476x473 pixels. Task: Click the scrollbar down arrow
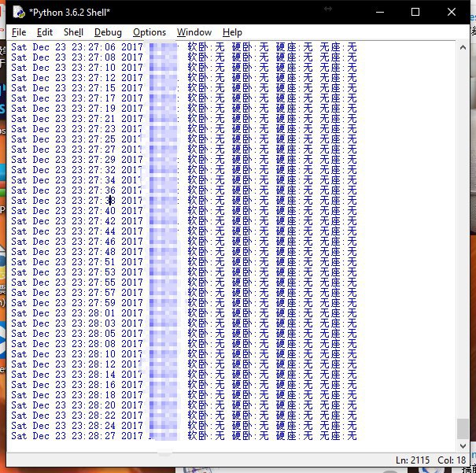(x=461, y=445)
